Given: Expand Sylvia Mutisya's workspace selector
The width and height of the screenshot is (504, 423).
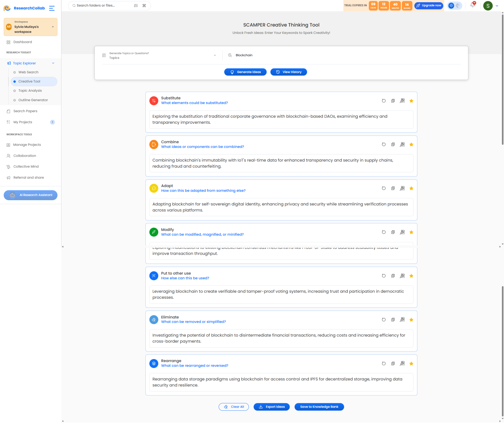Looking at the screenshot, I should tap(30, 27).
